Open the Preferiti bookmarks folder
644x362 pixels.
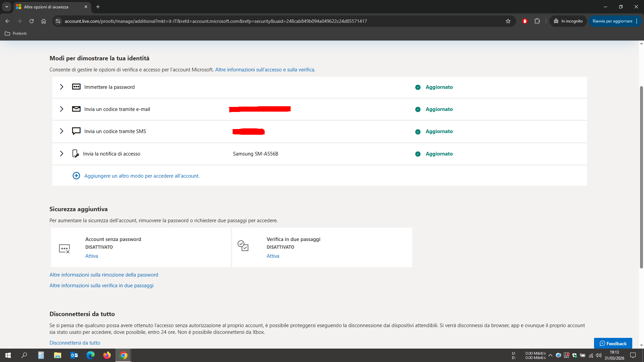pyautogui.click(x=16, y=34)
